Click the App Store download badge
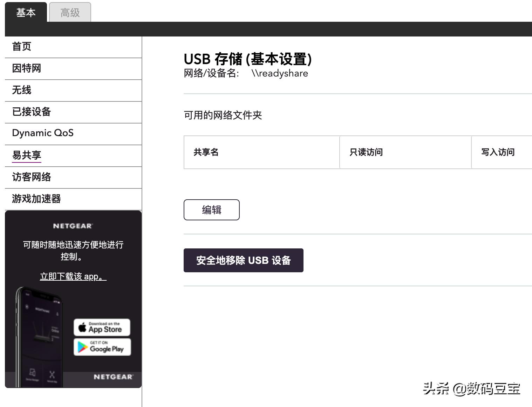This screenshot has width=532, height=407. coord(102,327)
